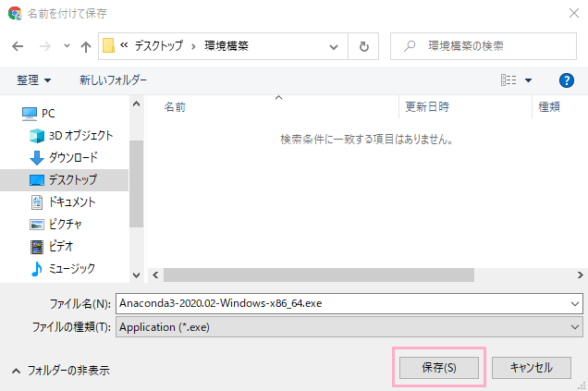
Task: Click 保存(S) to save the file
Action: tap(439, 368)
